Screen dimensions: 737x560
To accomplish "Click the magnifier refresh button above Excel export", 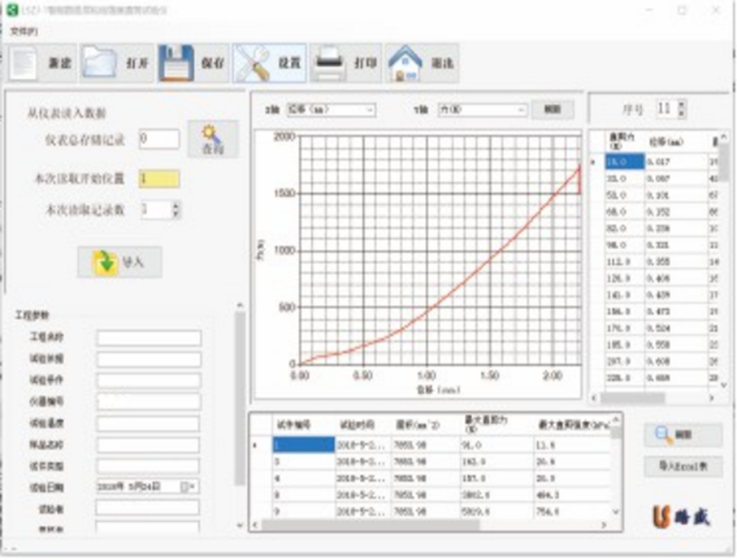I will click(x=683, y=435).
